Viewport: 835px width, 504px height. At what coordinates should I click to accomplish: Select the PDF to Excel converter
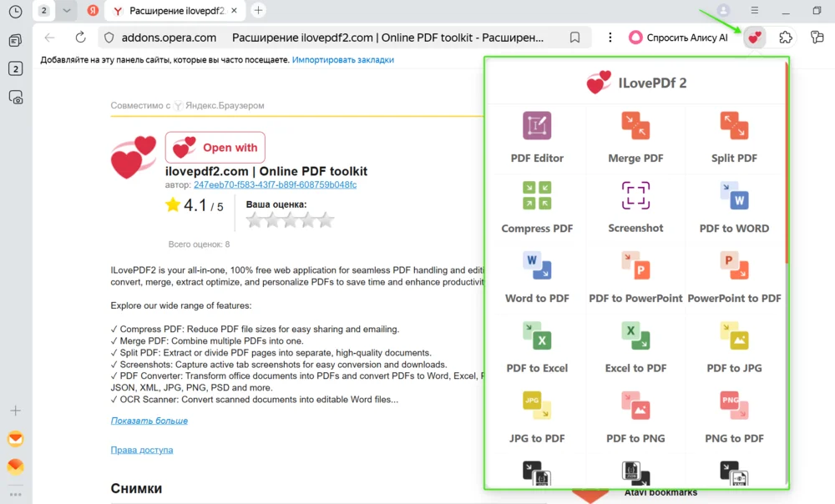click(x=537, y=348)
